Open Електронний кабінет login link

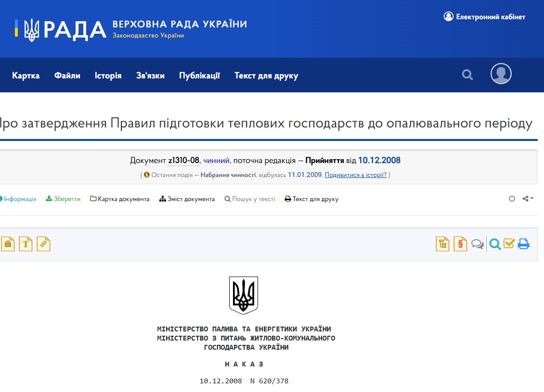484,17
